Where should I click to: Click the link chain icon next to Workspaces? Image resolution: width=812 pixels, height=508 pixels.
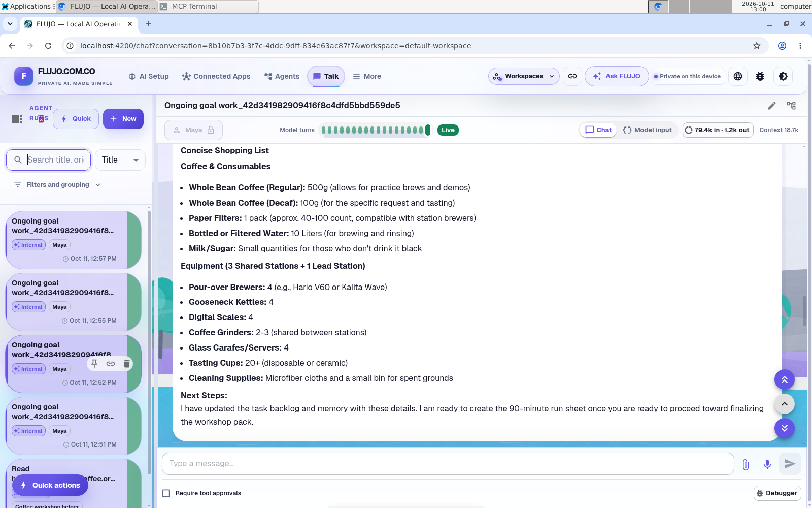pyautogui.click(x=572, y=76)
